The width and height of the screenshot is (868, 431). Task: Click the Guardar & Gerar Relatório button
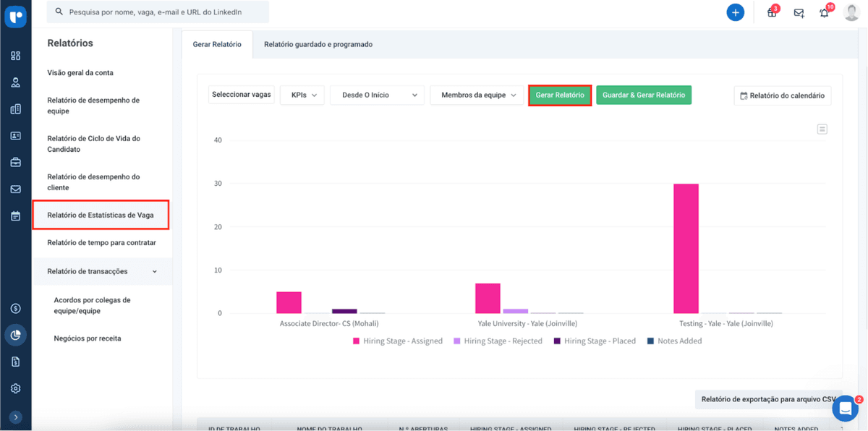click(x=643, y=95)
